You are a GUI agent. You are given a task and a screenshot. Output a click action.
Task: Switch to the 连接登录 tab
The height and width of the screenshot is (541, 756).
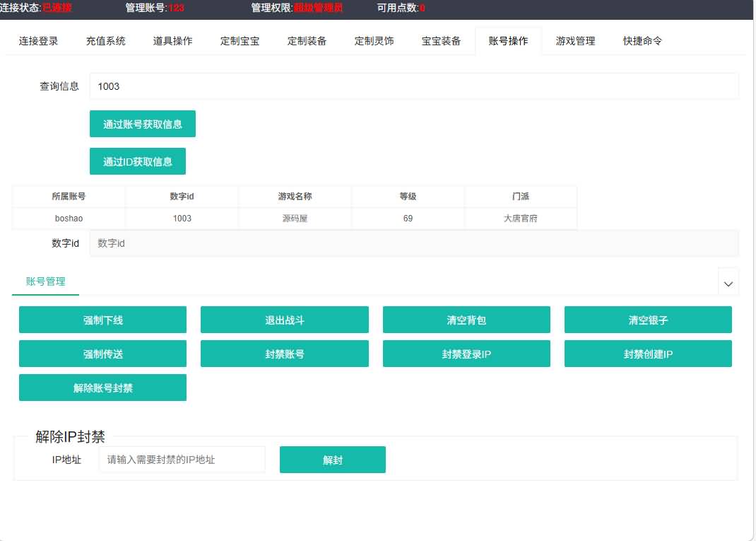(x=39, y=41)
